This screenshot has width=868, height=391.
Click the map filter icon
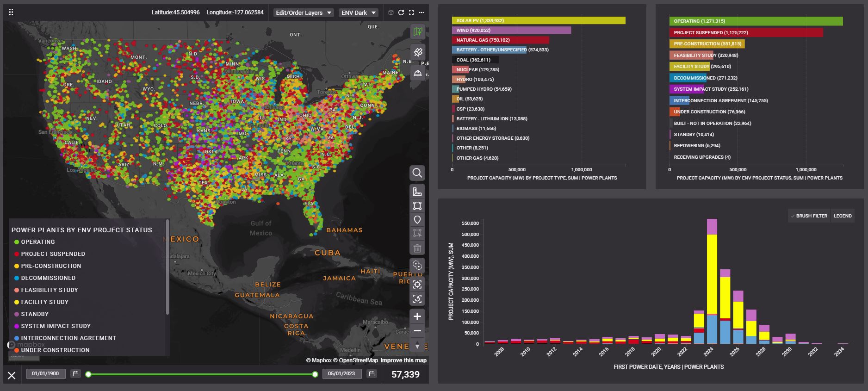tap(417, 31)
